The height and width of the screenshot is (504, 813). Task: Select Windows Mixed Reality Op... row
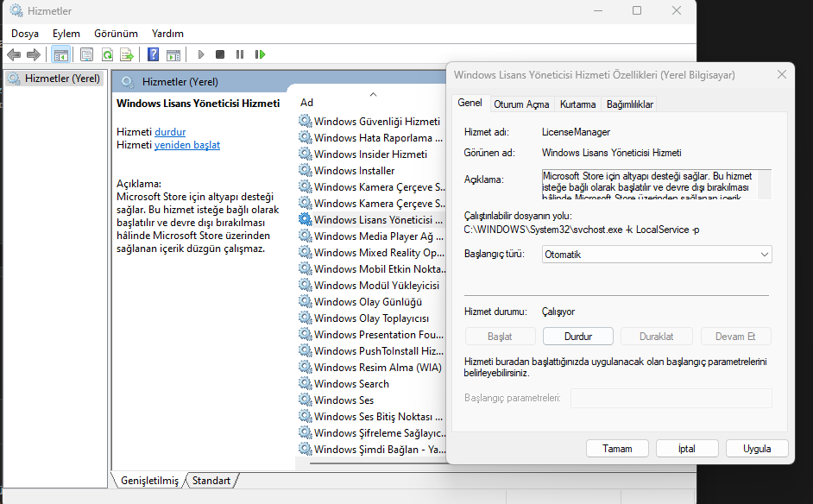372,253
